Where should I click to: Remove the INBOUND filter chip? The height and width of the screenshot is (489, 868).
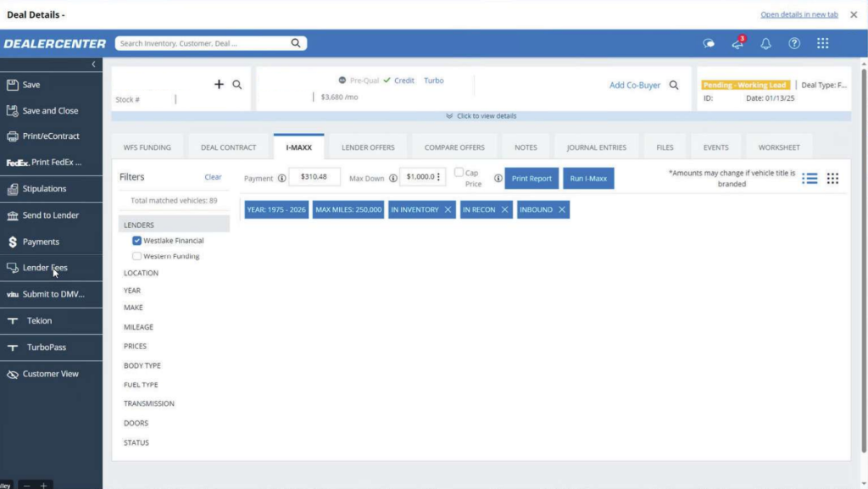(x=562, y=209)
